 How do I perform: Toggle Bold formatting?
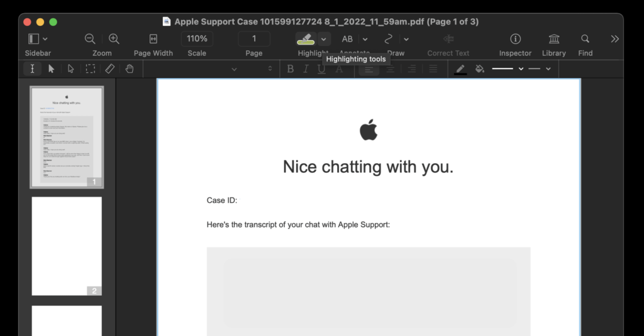tap(291, 69)
